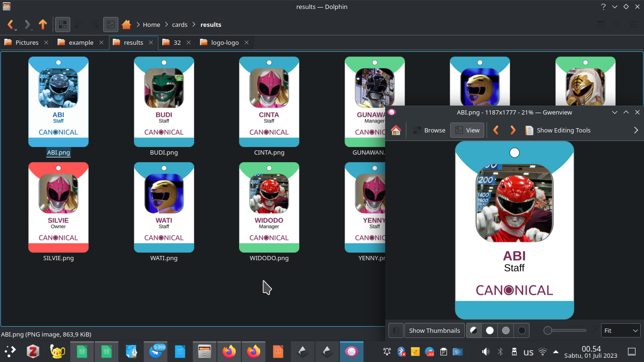Image resolution: width=644 pixels, height=362 pixels.
Task: Go back in Dolphin folder history
Action: pyautogui.click(x=10, y=25)
